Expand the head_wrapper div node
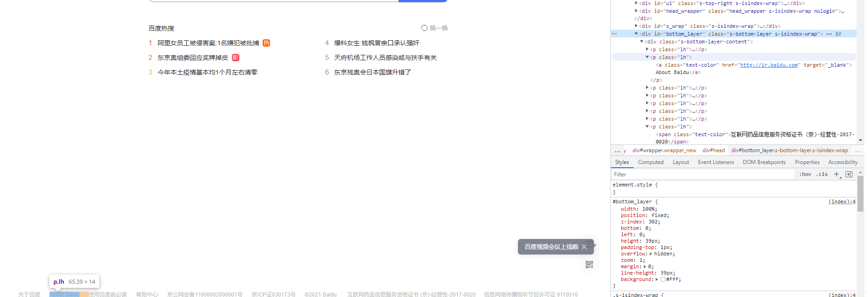The image size is (868, 297). click(x=636, y=11)
